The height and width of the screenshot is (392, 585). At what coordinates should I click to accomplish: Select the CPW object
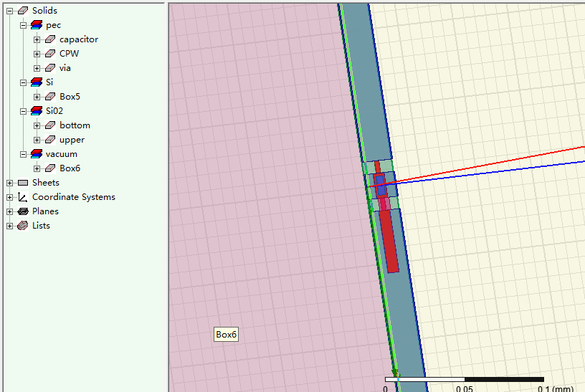[70, 53]
